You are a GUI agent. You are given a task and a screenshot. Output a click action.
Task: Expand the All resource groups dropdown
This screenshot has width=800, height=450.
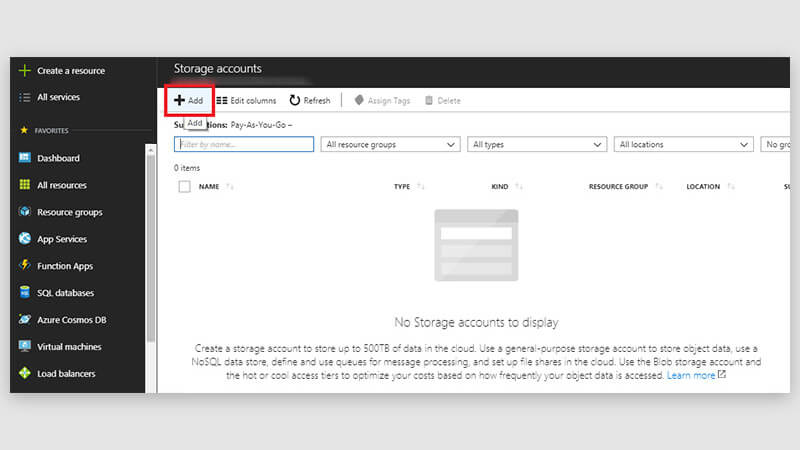[x=390, y=144]
